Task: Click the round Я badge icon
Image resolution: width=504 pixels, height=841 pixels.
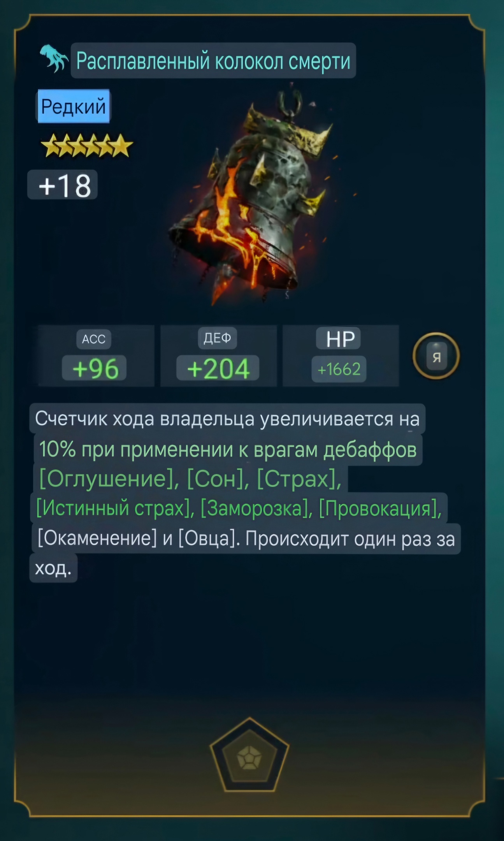Action: point(436,356)
